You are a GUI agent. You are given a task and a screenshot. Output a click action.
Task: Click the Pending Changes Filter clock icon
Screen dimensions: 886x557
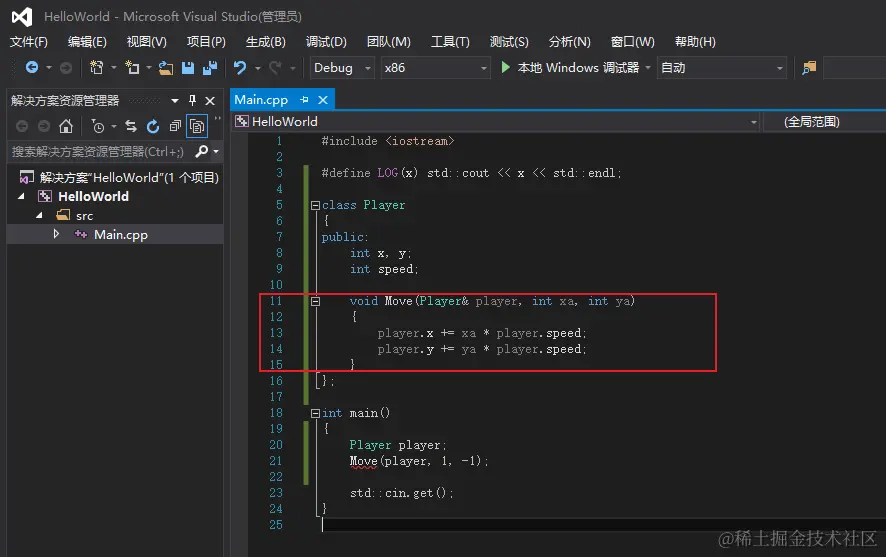tap(98, 126)
